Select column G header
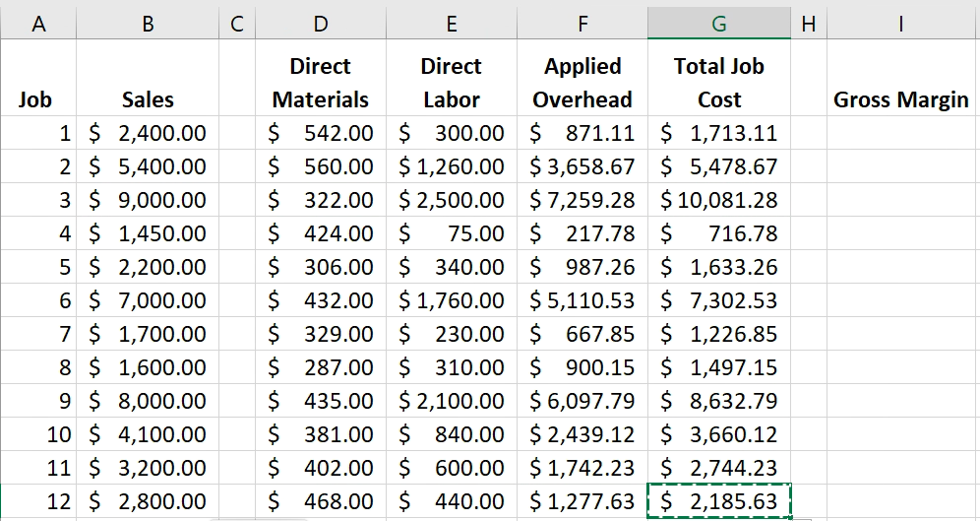The height and width of the screenshot is (521, 980). click(x=719, y=24)
